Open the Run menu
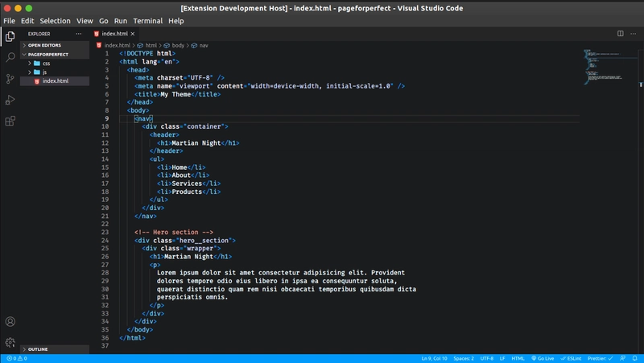The image size is (644, 363). [x=120, y=21]
